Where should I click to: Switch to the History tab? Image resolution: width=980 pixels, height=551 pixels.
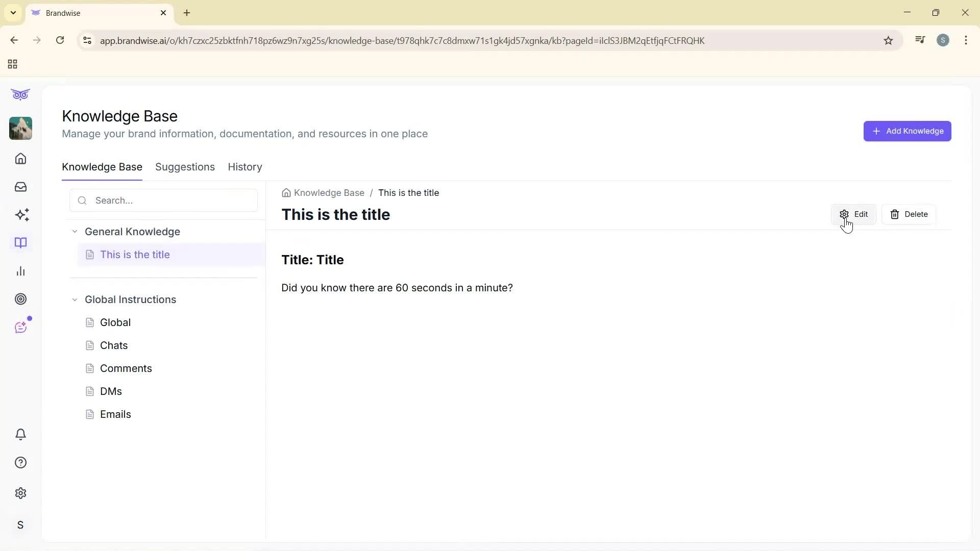(x=244, y=167)
